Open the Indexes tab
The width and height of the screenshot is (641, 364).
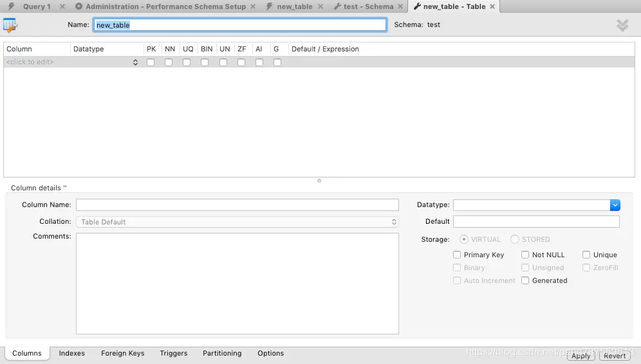(72, 353)
